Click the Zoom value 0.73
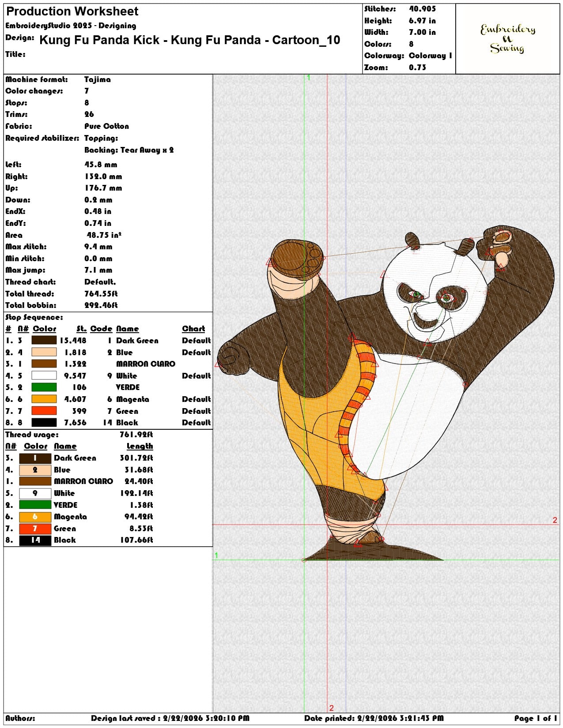This screenshot has width=563, height=728. 417,67
